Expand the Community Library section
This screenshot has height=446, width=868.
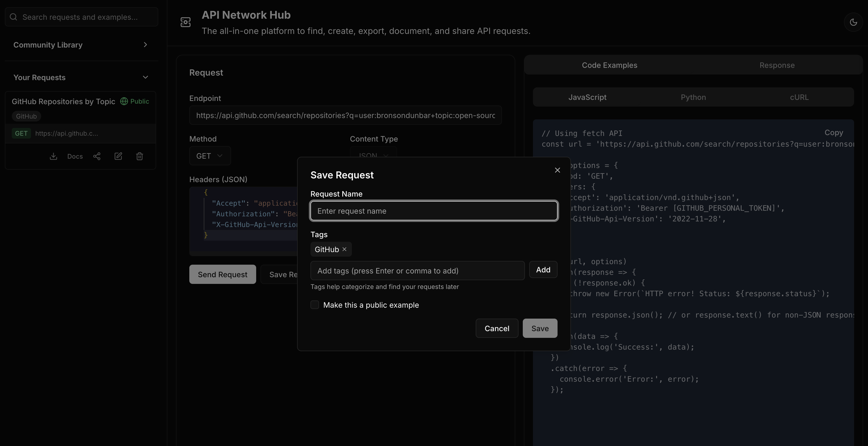(145, 45)
